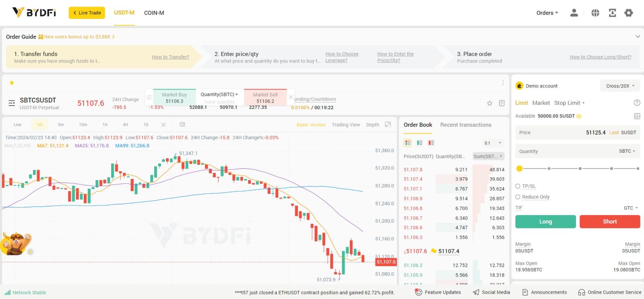Open the GTC time-in-force dropdown

pyautogui.click(x=631, y=208)
